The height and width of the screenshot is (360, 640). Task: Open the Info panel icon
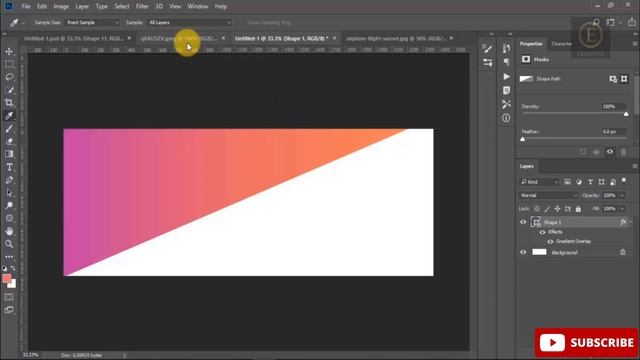pyautogui.click(x=507, y=118)
